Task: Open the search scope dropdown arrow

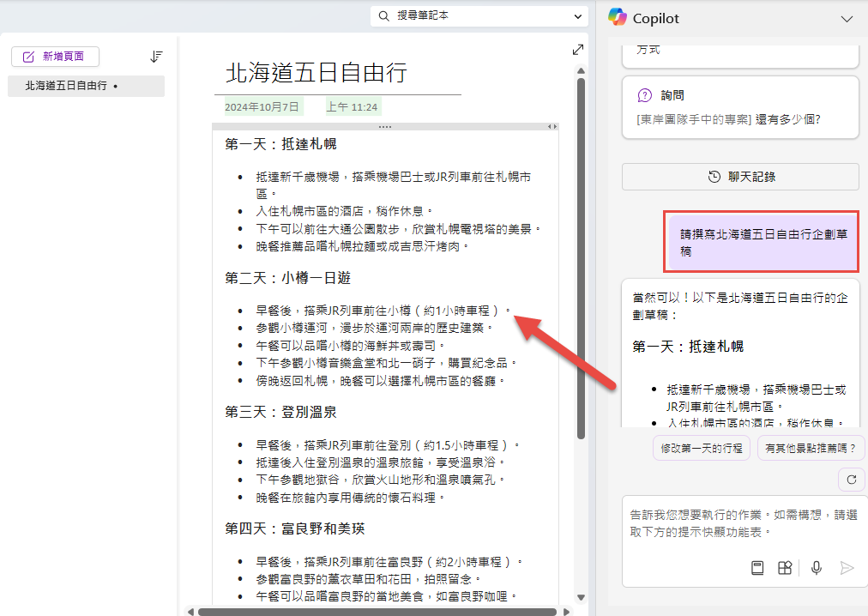Action: click(578, 16)
